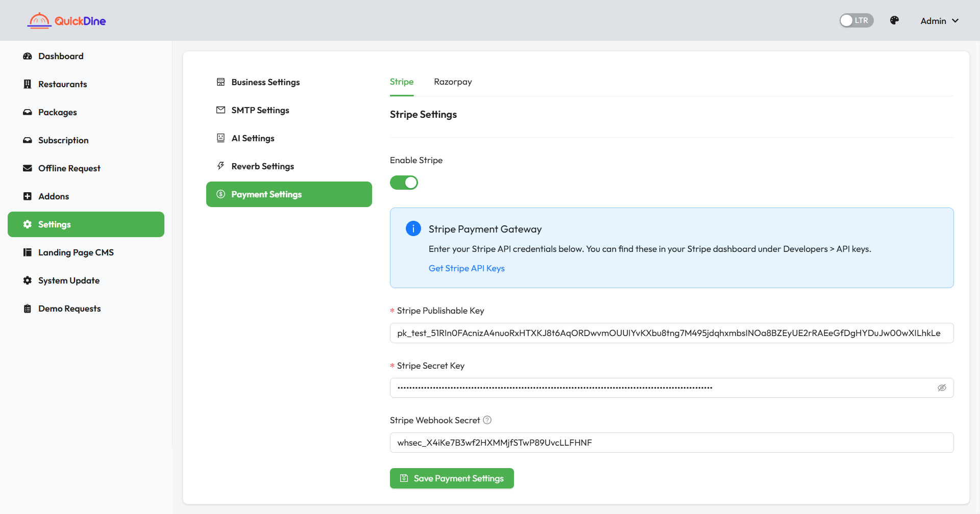Click the System Update gear icon

point(28,280)
